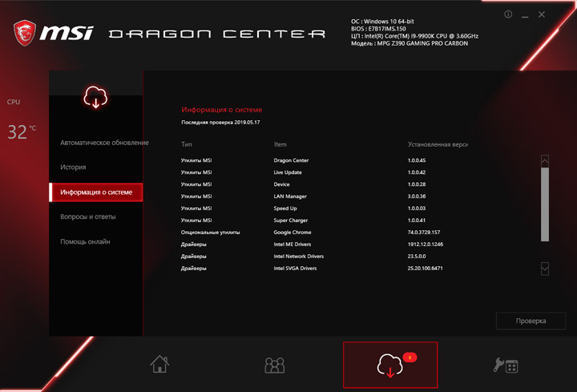This screenshot has height=392, width=577.
Task: Open the Home page icon
Action: [159, 364]
